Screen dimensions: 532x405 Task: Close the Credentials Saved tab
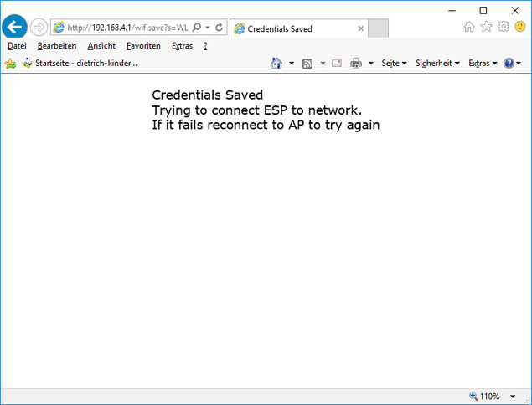360,28
